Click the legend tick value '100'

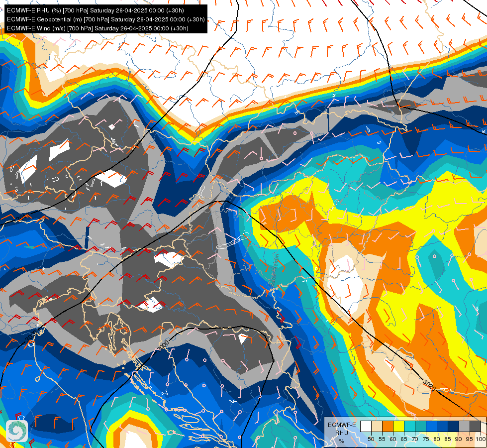point(481,440)
